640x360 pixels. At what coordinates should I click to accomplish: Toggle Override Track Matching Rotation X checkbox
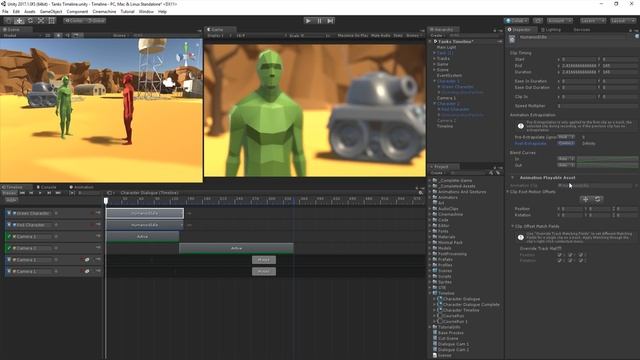(x=559, y=260)
